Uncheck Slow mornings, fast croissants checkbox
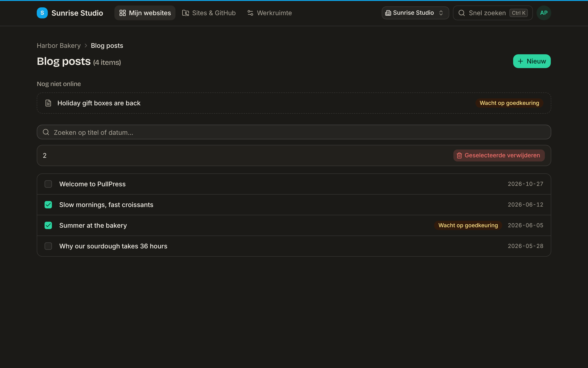This screenshot has width=588, height=368. click(x=48, y=205)
